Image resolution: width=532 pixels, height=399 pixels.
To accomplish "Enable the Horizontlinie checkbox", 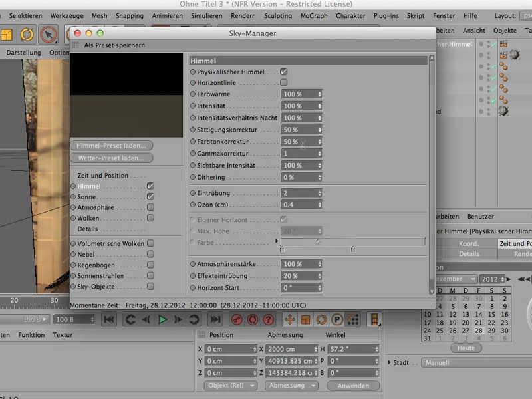I will click(x=284, y=82).
